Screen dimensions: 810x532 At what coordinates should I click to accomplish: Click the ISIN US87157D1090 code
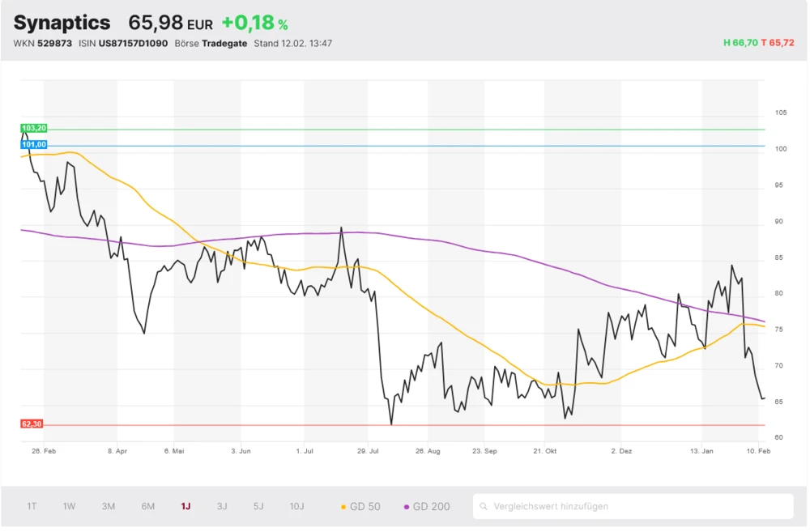tap(133, 44)
